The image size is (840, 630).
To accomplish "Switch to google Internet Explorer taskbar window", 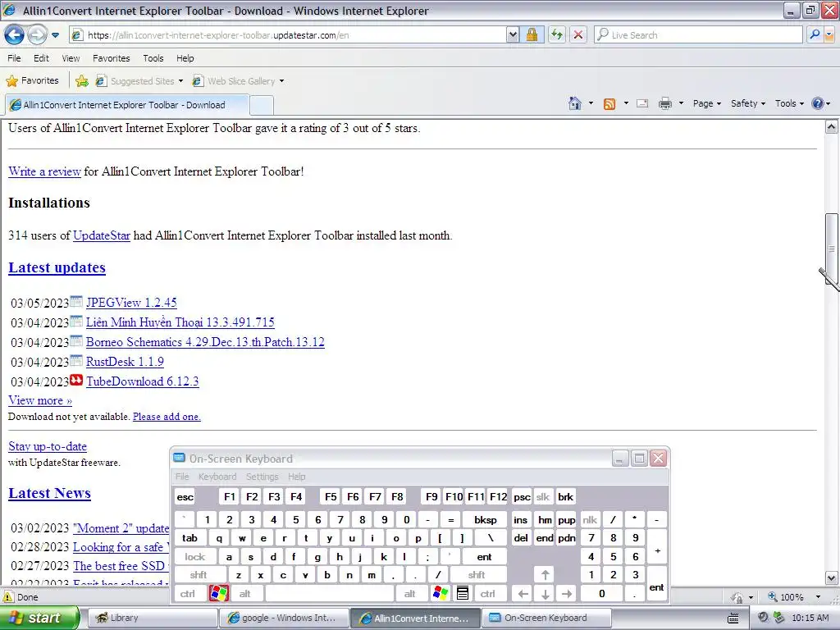I will tap(283, 618).
